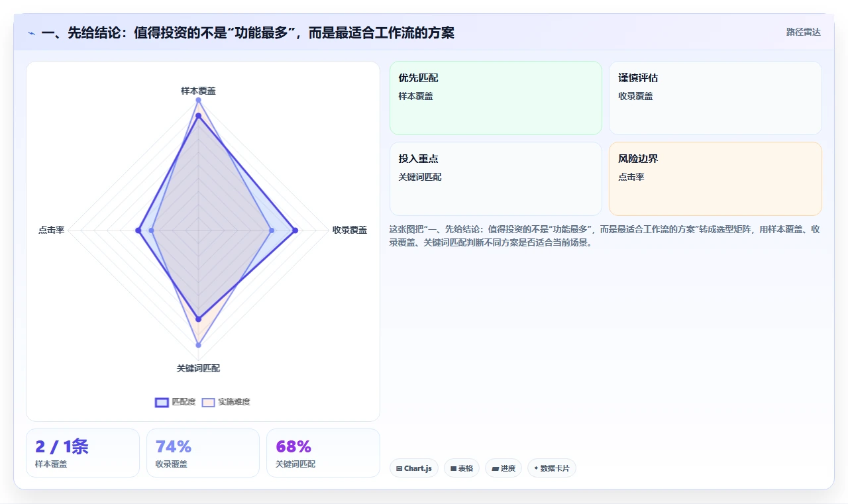Click 关键词匹配 text in 投入重点 card

[420, 177]
